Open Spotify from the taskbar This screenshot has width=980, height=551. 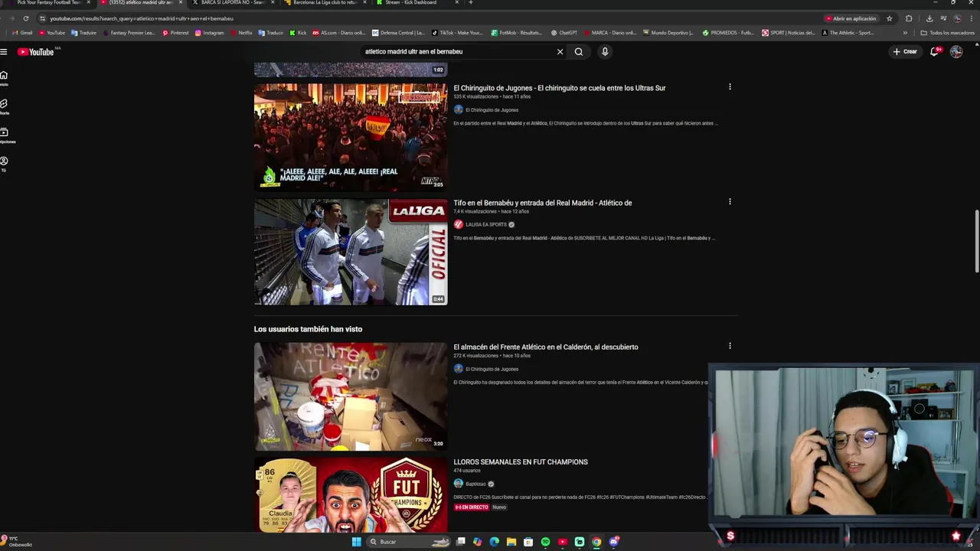pyautogui.click(x=545, y=542)
